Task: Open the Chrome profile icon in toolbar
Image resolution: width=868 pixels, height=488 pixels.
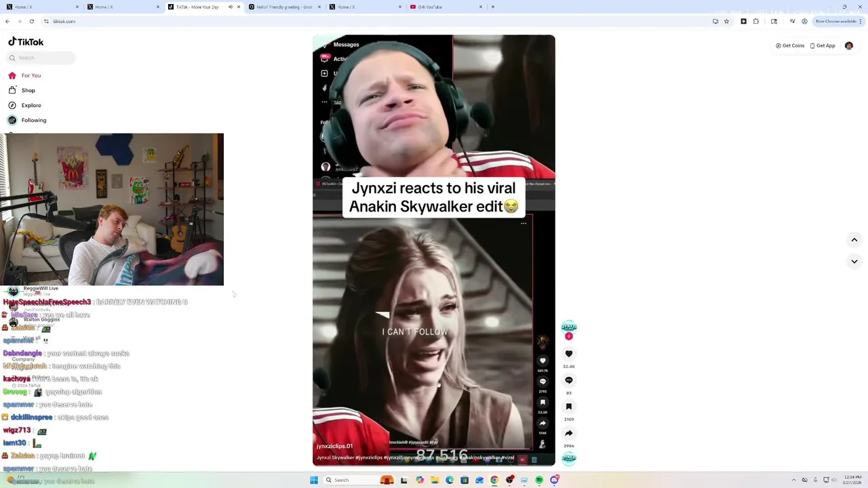Action: pos(804,21)
